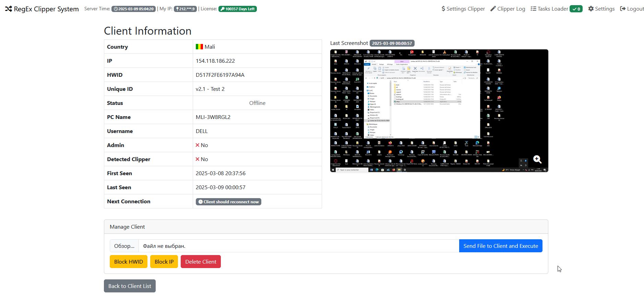Open the Last Screenshot thumbnail image
The width and height of the screenshot is (644, 302).
pyautogui.click(x=439, y=111)
